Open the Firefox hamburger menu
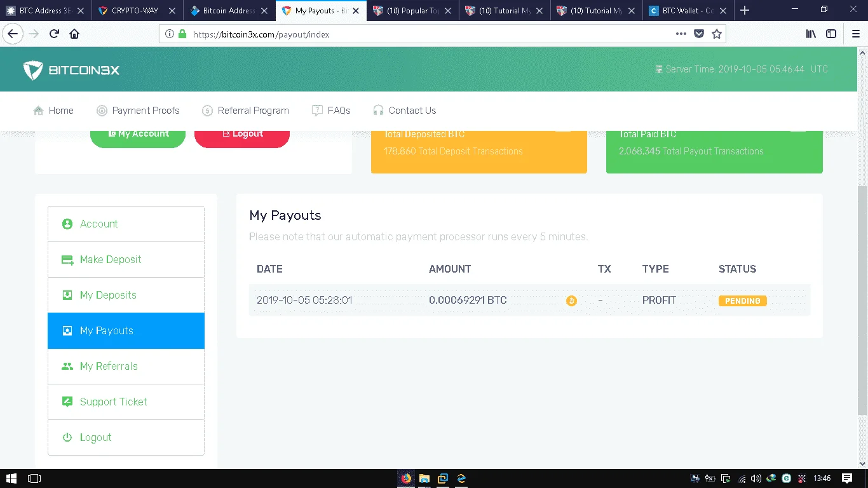 855,34
